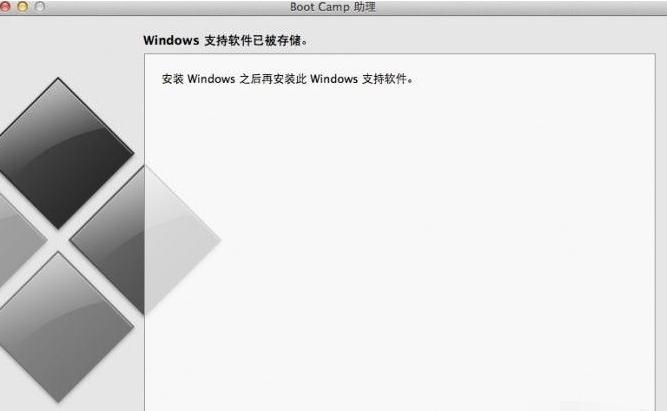This screenshot has width=667, height=411.
Task: Click 助理 in the window title
Action: [x=365, y=7]
